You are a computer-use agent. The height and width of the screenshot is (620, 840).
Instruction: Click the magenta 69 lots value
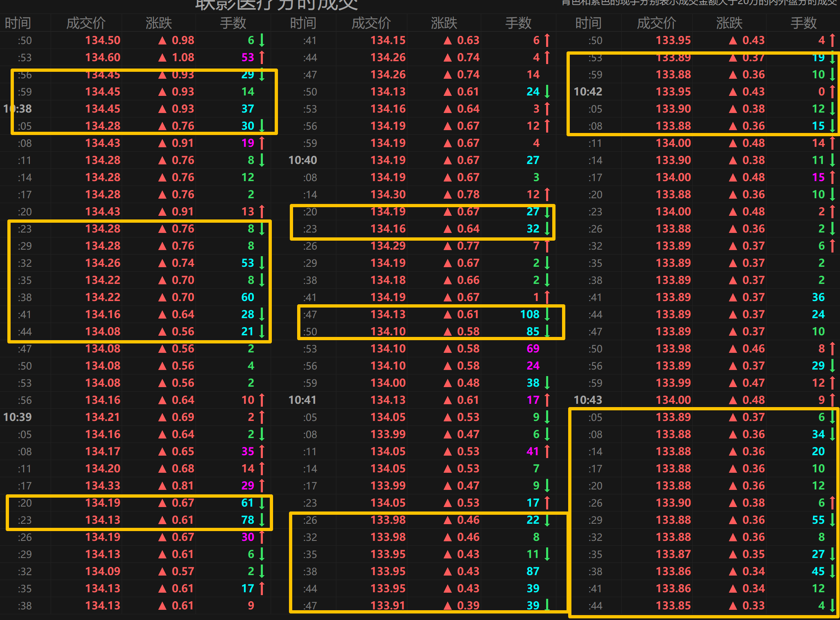coord(533,349)
